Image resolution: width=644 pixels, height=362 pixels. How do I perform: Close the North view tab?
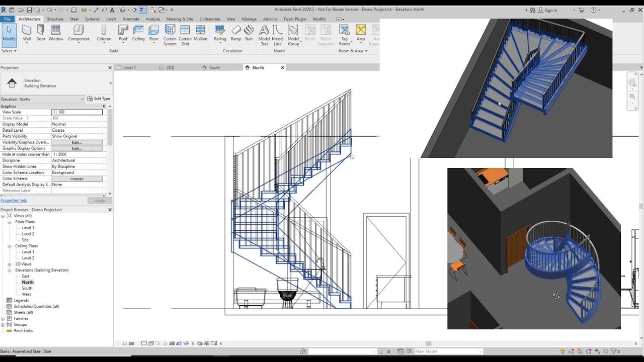(282, 67)
